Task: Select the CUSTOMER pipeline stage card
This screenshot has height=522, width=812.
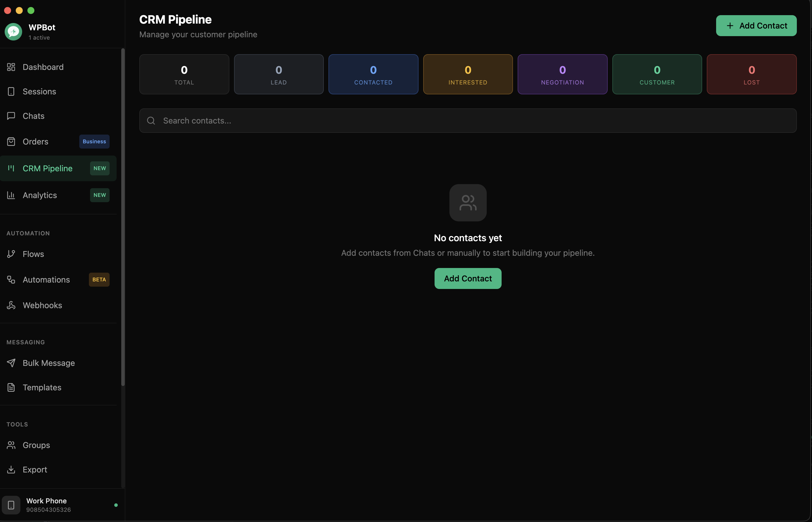Action: (657, 74)
